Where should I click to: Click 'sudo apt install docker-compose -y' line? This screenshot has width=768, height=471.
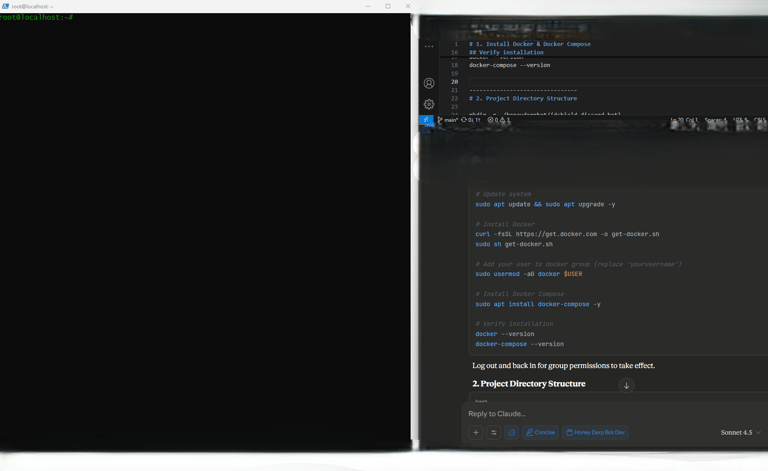point(538,304)
